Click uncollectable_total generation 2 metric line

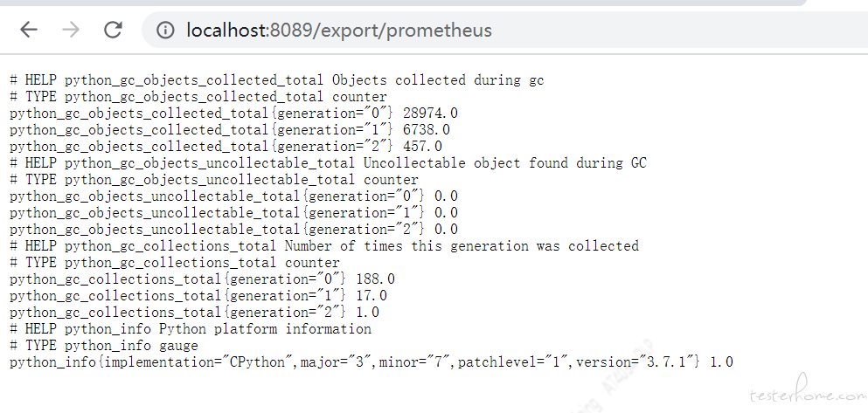233,230
